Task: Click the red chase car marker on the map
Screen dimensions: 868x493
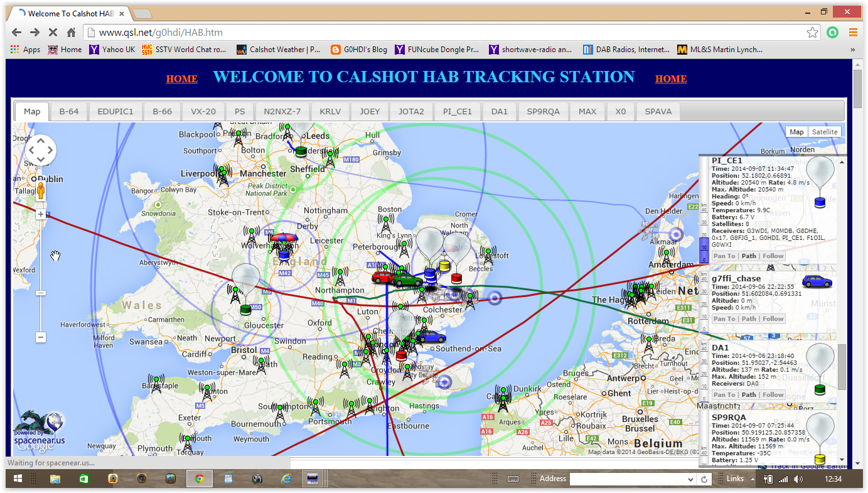Action: click(x=383, y=277)
